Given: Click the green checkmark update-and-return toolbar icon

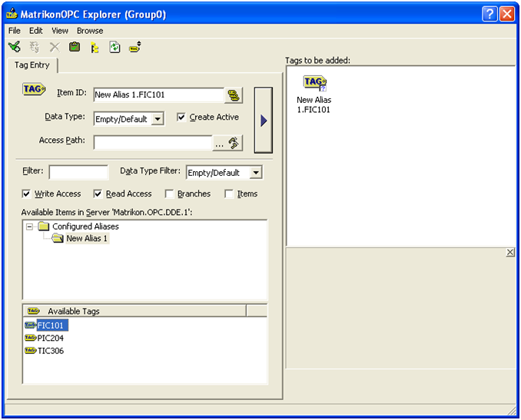Looking at the screenshot, I should 15,47.
